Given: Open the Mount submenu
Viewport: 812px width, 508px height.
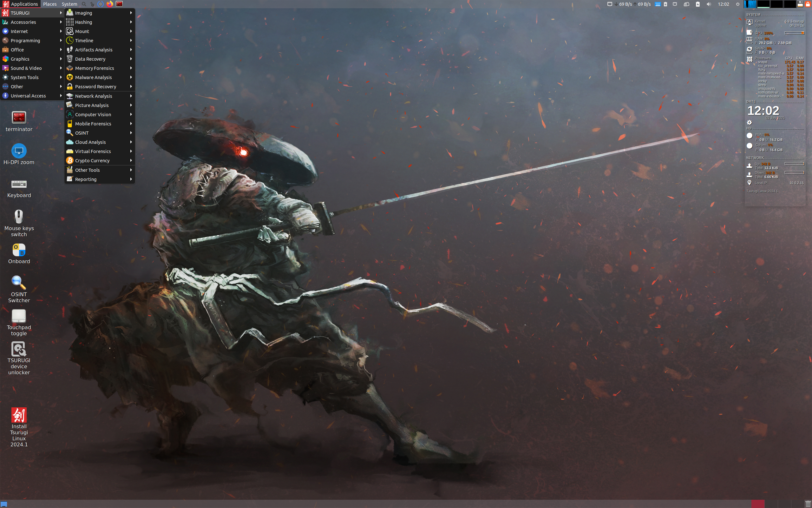Looking at the screenshot, I should coord(100,31).
